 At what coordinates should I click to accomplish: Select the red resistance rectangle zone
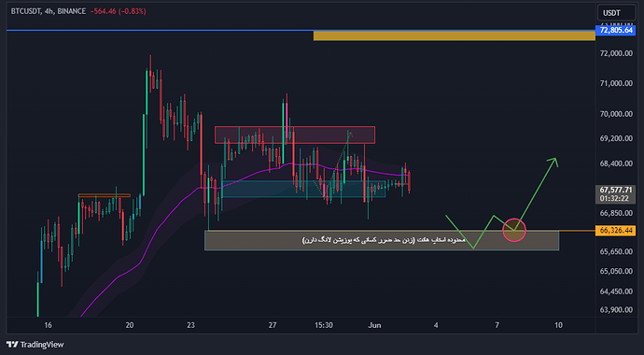tap(295, 135)
